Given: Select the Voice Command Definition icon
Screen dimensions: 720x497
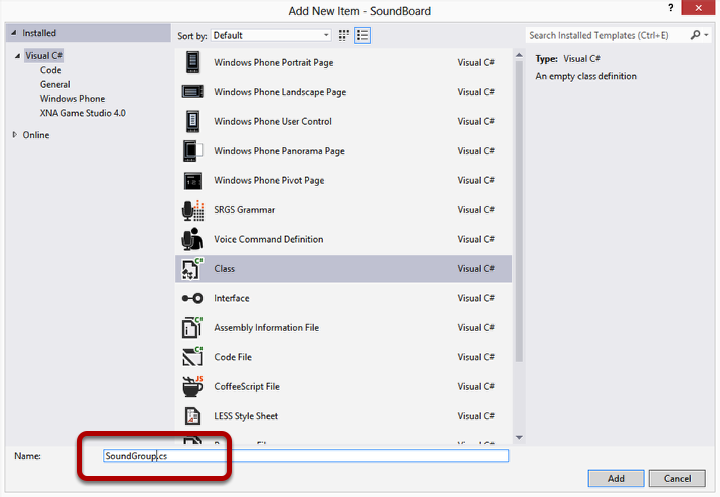Looking at the screenshot, I should click(192, 239).
